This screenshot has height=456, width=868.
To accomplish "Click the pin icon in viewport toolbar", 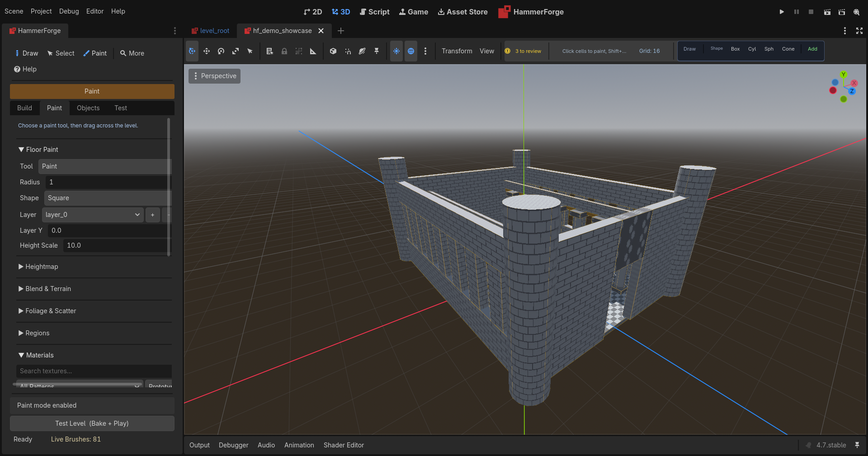I will 377,51.
